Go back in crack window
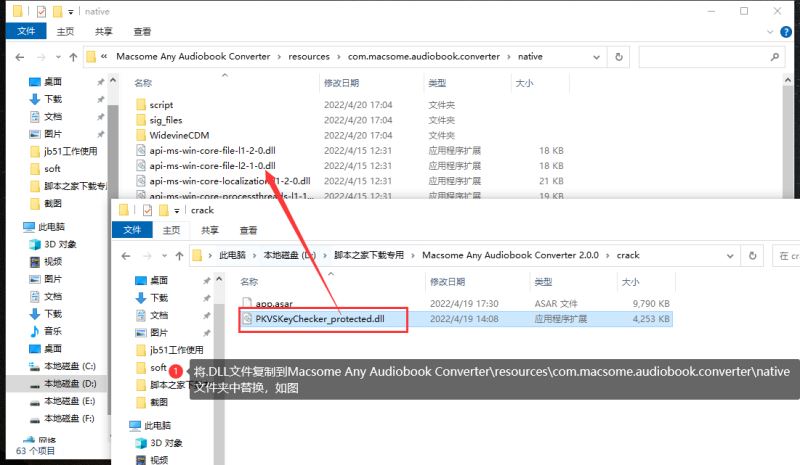Image resolution: width=800 pixels, height=465 pixels. coord(126,256)
